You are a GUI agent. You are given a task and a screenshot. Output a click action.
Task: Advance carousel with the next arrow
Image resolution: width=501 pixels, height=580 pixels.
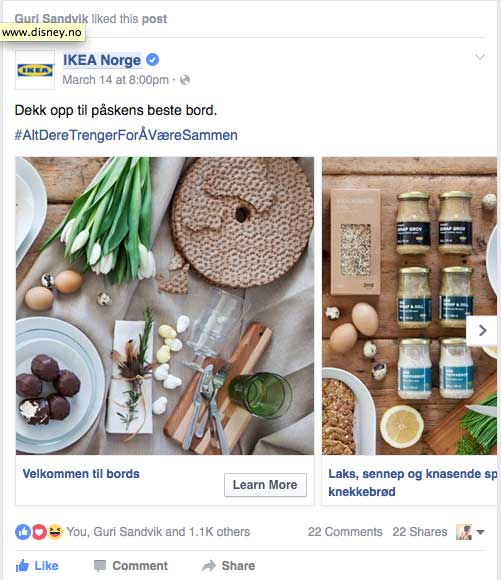click(482, 330)
